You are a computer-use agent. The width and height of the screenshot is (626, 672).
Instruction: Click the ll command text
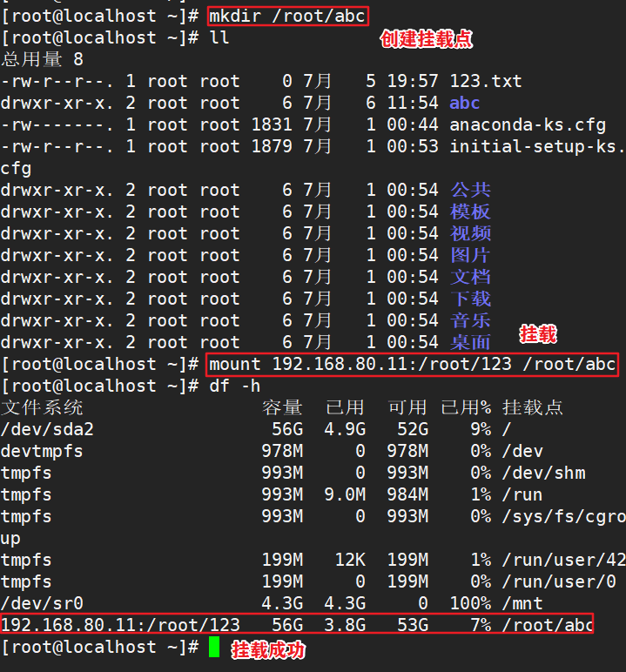tap(219, 37)
